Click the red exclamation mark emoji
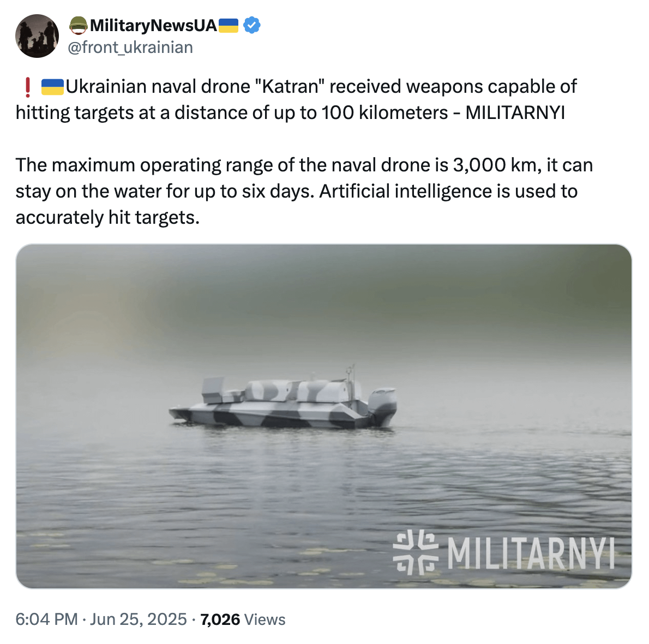Viewport: 649px width, 644px height. pos(28,87)
